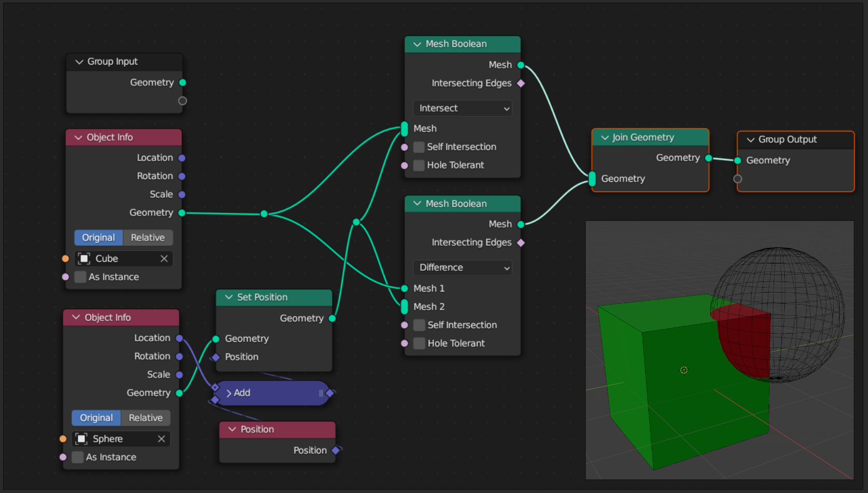Screen dimensions: 868x493
Task: Enable Self Intersection on Difference boolean
Action: pos(420,325)
